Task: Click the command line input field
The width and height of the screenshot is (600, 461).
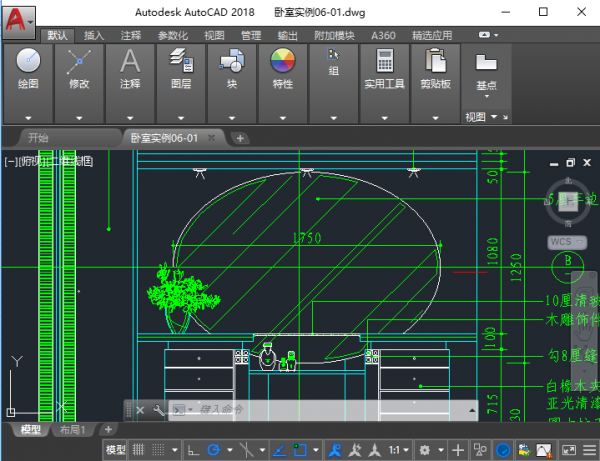Action: pyautogui.click(x=300, y=410)
